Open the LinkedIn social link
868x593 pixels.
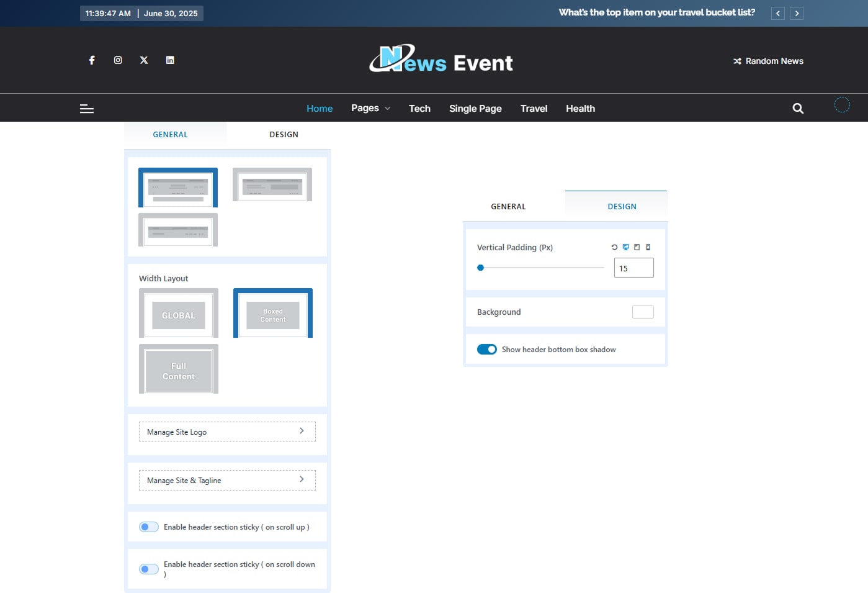tap(170, 60)
